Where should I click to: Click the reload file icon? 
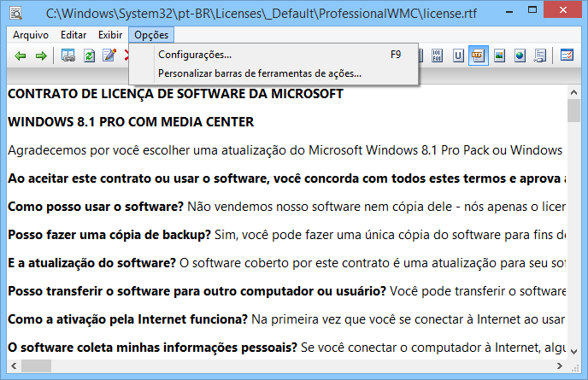coord(89,56)
